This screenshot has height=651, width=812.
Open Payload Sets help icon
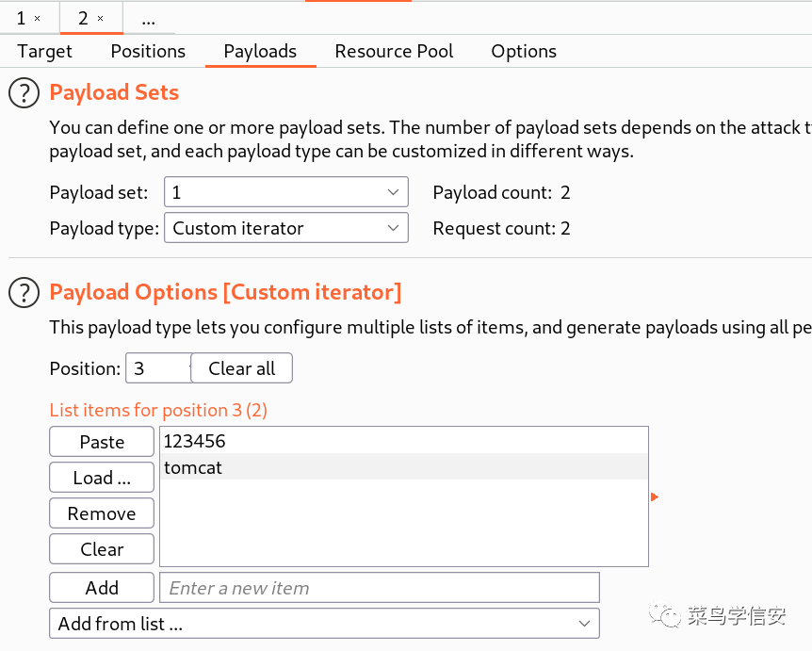click(x=24, y=92)
